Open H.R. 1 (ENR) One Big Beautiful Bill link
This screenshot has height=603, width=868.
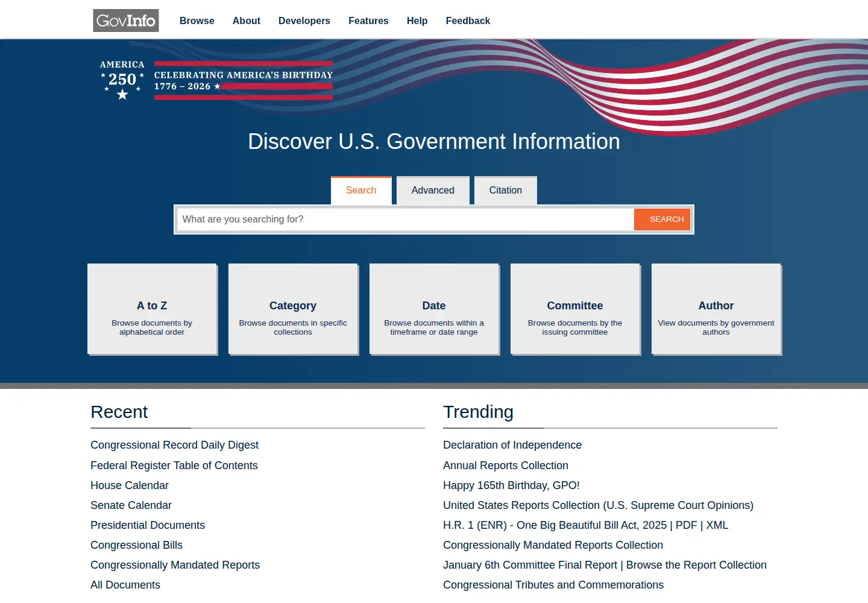555,525
